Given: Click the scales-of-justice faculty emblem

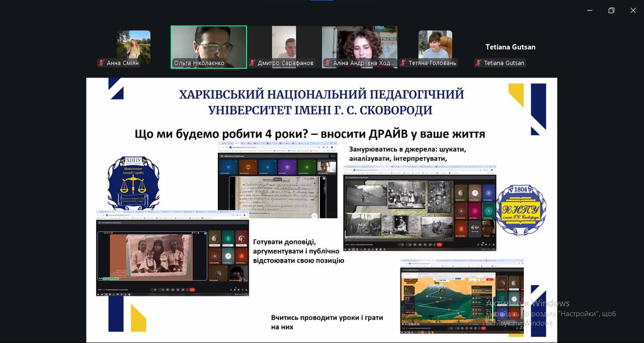Looking at the screenshot, I should pos(133,183).
